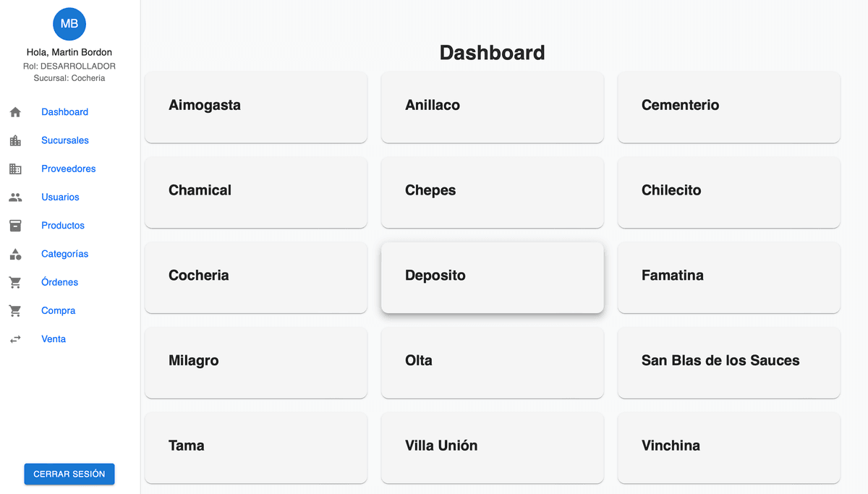
Task: Open the Sucursales menu link
Action: [x=65, y=140]
